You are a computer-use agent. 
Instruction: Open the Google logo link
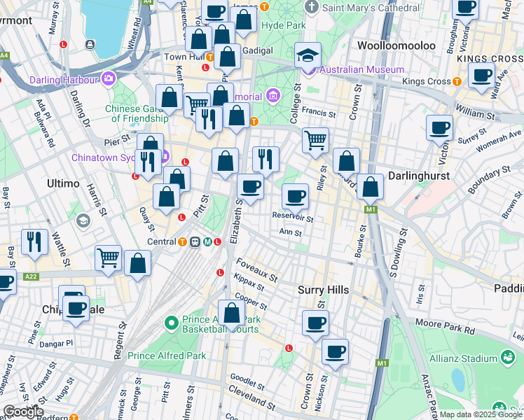pos(23,412)
